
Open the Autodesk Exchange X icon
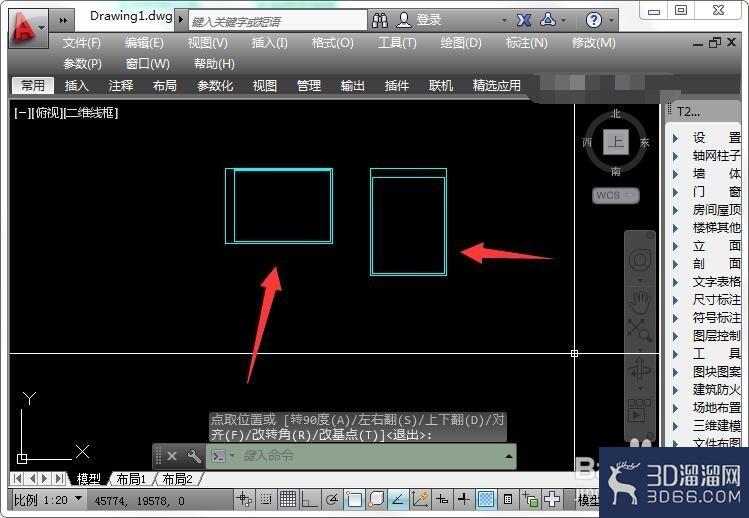(x=524, y=20)
